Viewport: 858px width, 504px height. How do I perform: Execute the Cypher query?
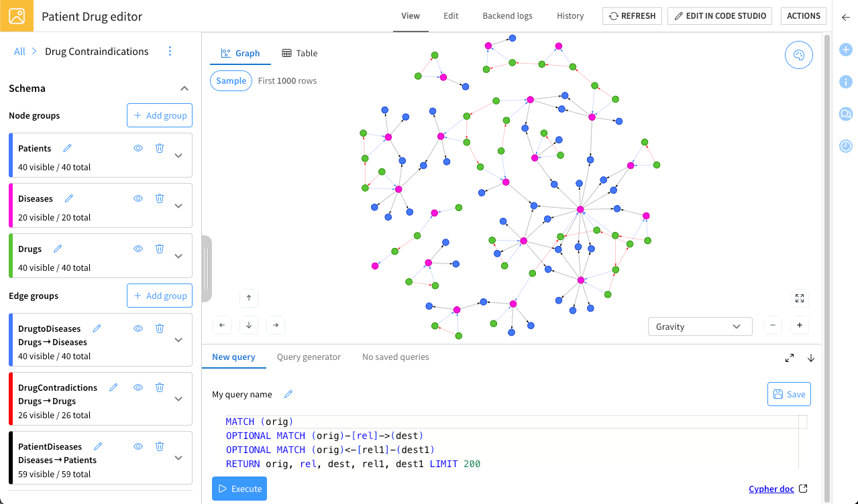click(x=239, y=489)
